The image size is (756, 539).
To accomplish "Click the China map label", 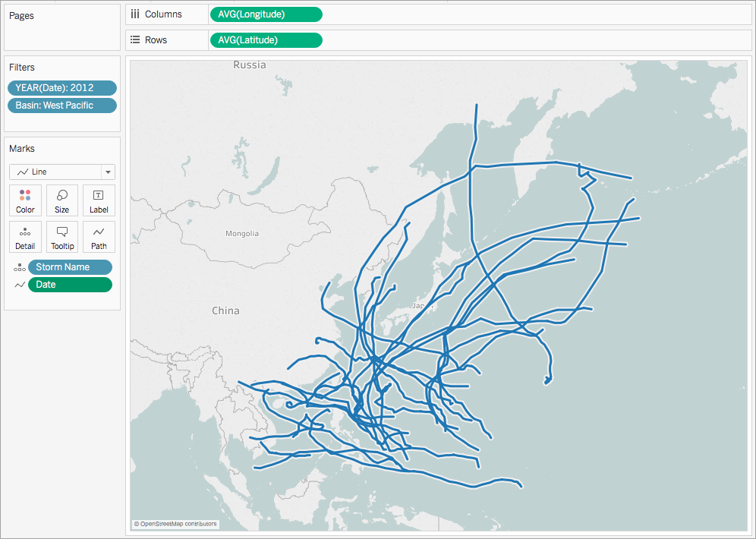I will click(225, 310).
